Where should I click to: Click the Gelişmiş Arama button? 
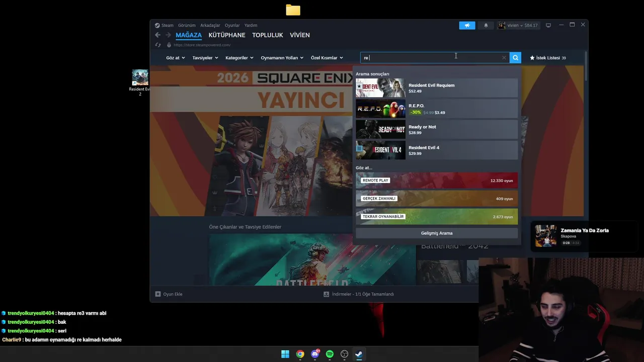click(437, 233)
